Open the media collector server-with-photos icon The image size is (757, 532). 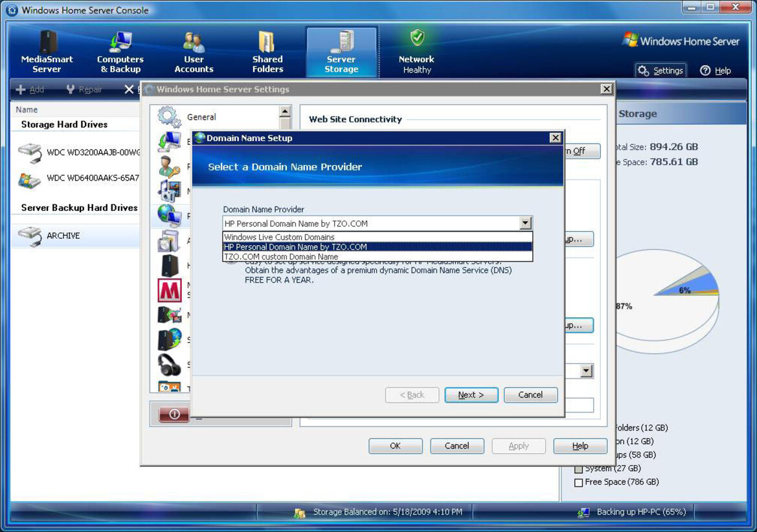(x=169, y=315)
